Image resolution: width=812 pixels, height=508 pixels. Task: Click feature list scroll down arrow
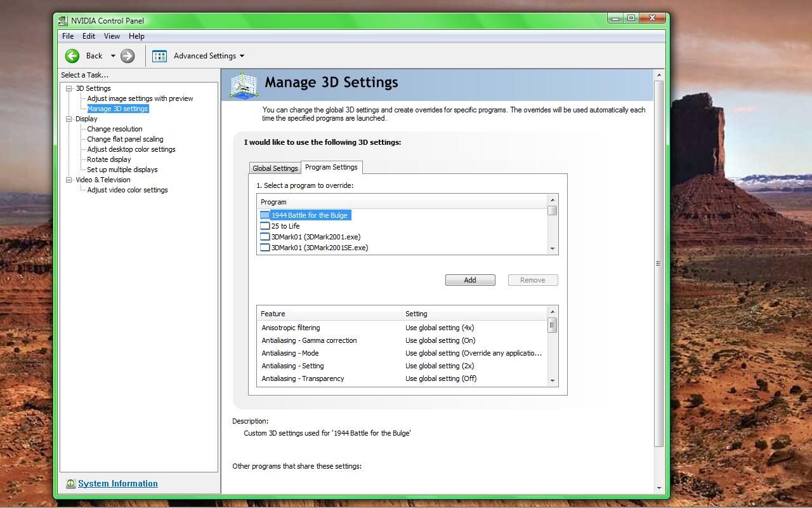(553, 380)
